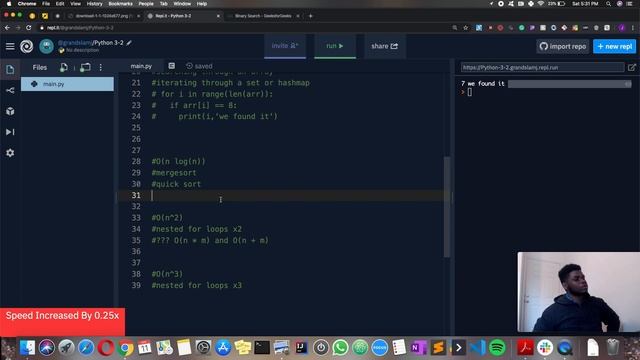Viewport: 640px width, 360px height.
Task: Open Files panel in sidebar
Action: click(10, 69)
